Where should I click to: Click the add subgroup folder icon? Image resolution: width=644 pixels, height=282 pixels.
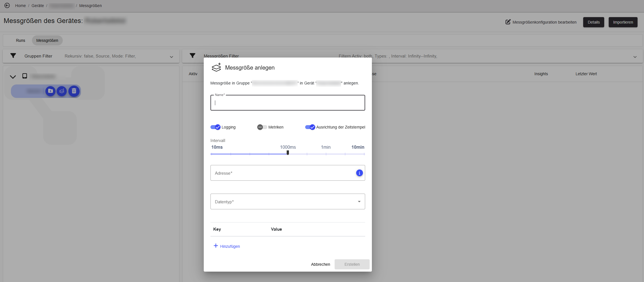click(50, 91)
